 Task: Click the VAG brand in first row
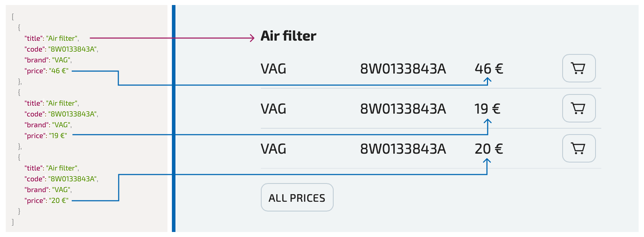(273, 69)
